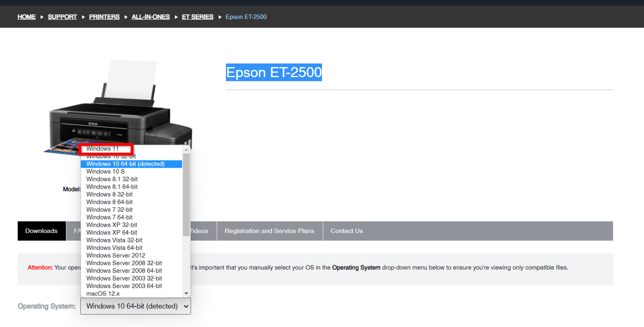Choose Windows XP 32-bit from the list
The image size is (644, 327).
pos(112,225)
